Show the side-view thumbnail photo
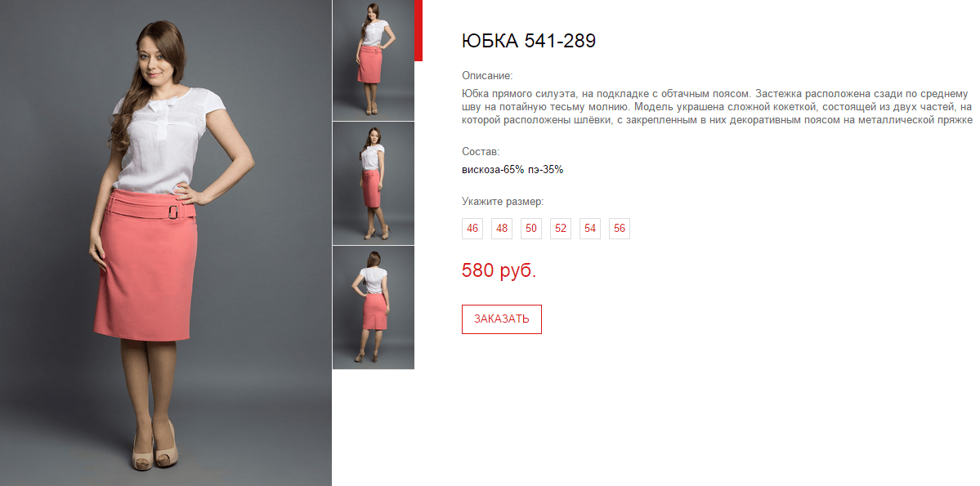The height and width of the screenshot is (486, 980). (x=374, y=183)
